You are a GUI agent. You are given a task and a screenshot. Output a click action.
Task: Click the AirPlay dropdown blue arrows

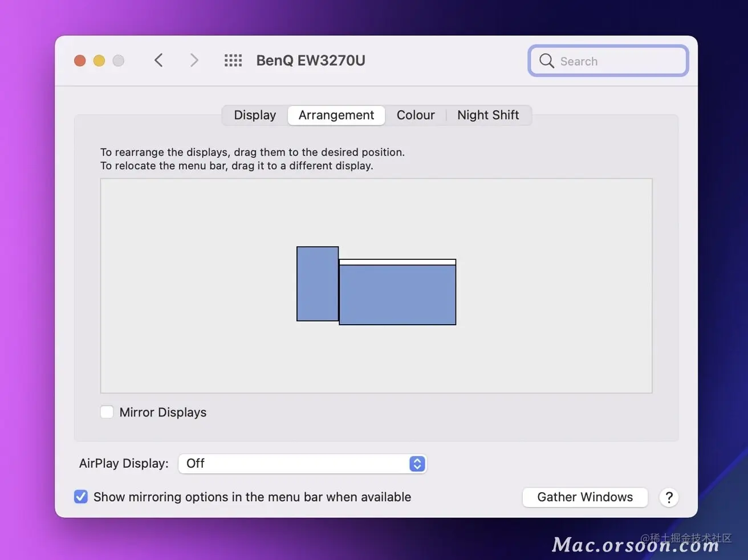417,464
